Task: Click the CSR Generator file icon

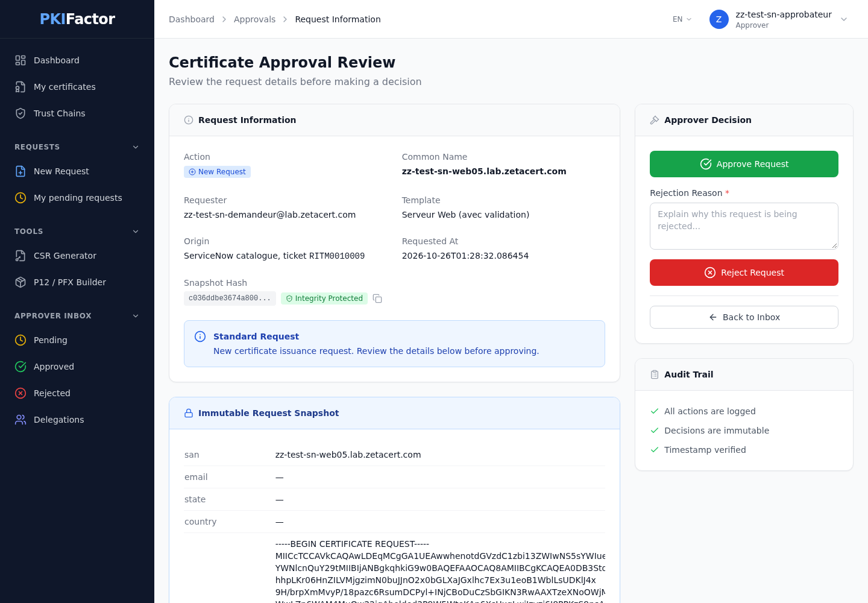Action: (x=20, y=256)
